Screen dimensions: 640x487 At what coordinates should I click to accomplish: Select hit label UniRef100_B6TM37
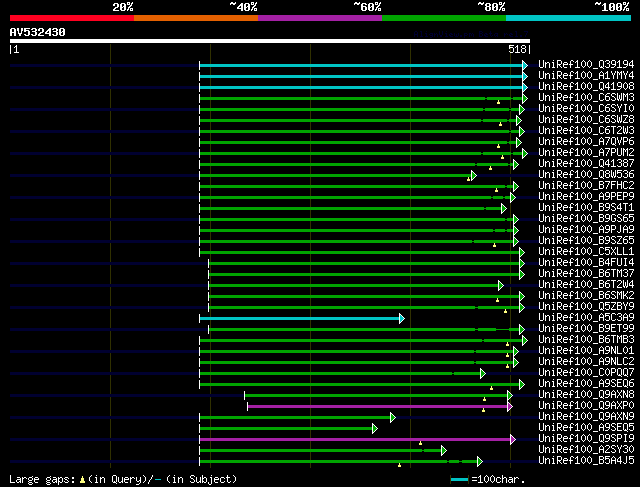[586, 274]
